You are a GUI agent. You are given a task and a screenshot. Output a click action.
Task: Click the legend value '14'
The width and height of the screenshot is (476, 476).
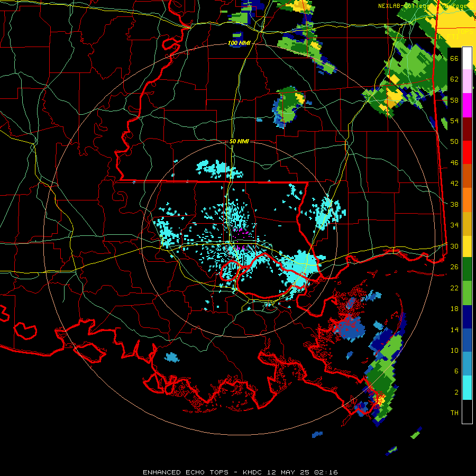(454, 329)
